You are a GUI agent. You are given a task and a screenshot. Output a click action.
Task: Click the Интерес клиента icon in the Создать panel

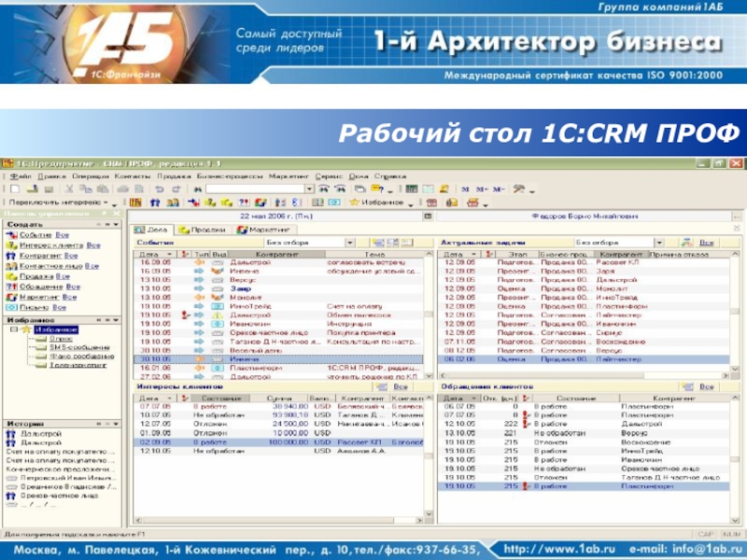point(11,245)
